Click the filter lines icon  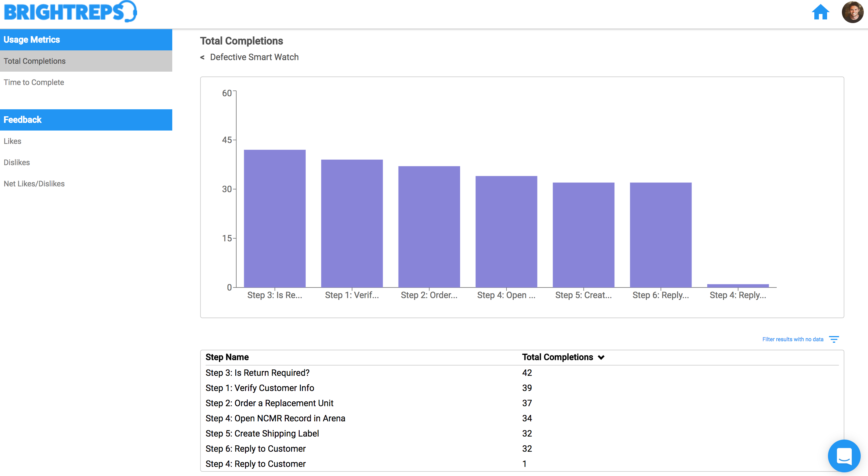tap(834, 339)
